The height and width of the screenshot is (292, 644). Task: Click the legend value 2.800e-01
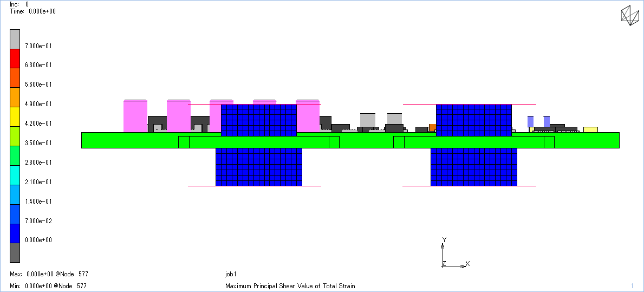click(38, 162)
